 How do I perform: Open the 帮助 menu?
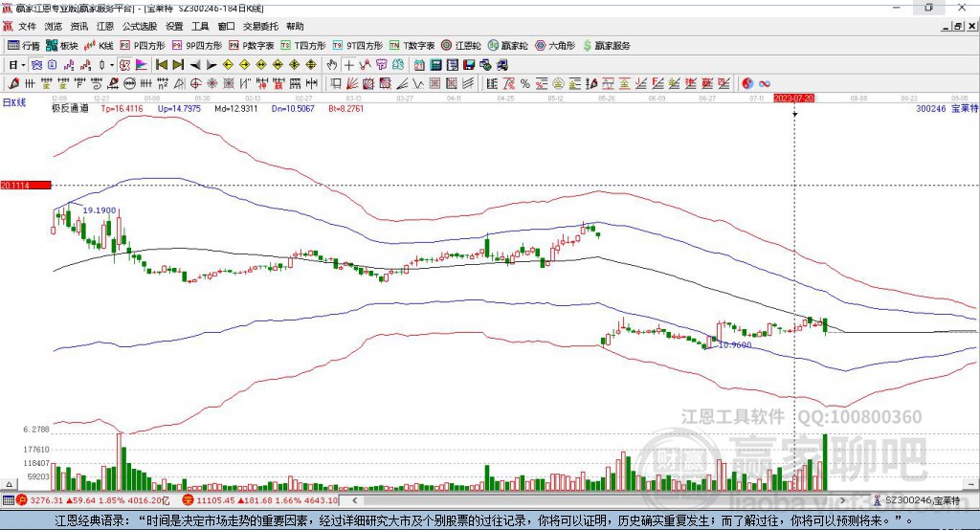[x=295, y=26]
